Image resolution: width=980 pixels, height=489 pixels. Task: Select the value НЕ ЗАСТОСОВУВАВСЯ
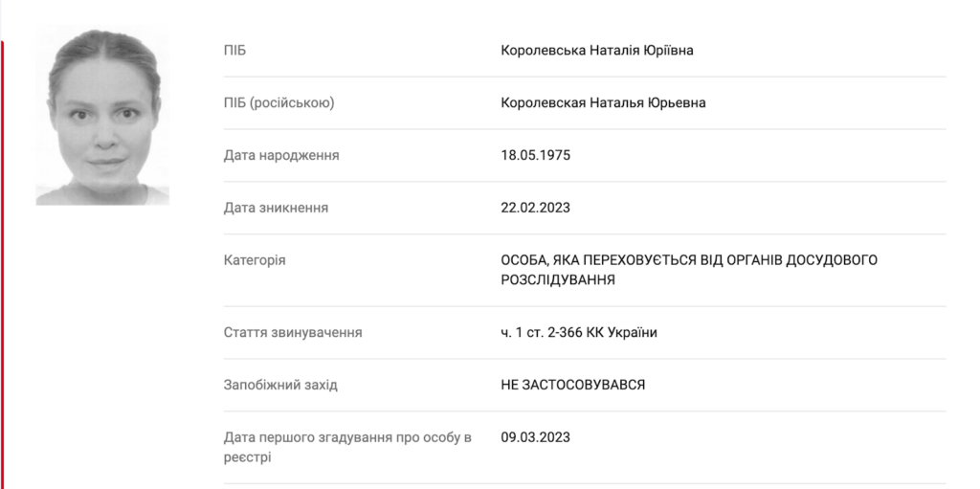[x=573, y=385]
